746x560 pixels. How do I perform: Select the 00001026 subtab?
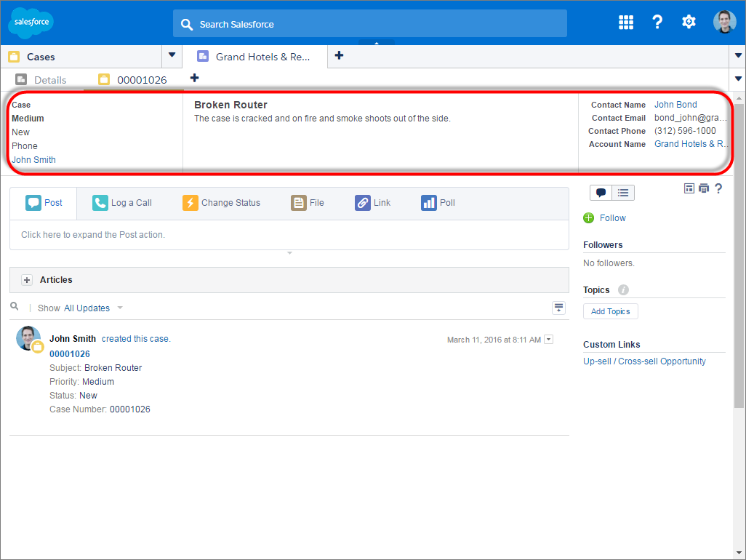point(134,80)
